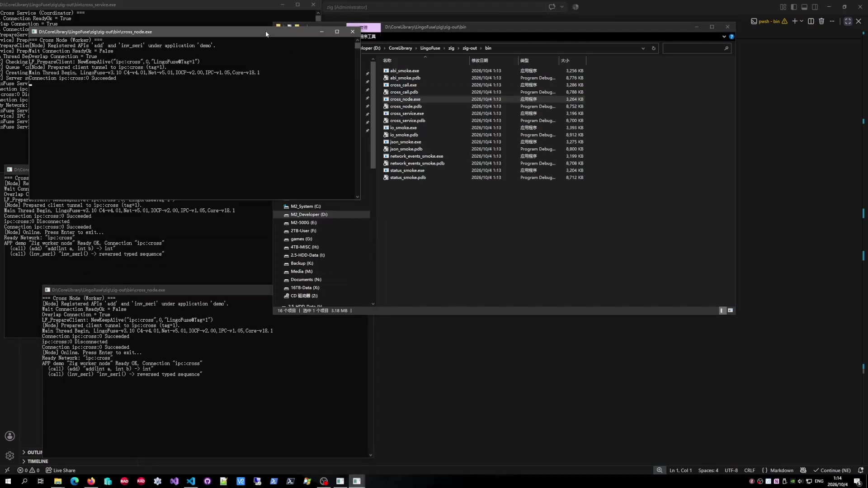Open the VS Code Manage gear icon
The width and height of the screenshot is (868, 488).
(10, 455)
